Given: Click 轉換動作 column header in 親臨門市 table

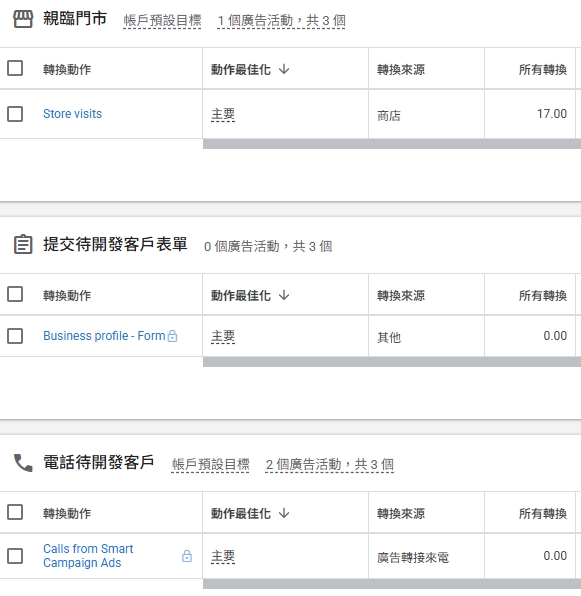Looking at the screenshot, I should point(67,70).
